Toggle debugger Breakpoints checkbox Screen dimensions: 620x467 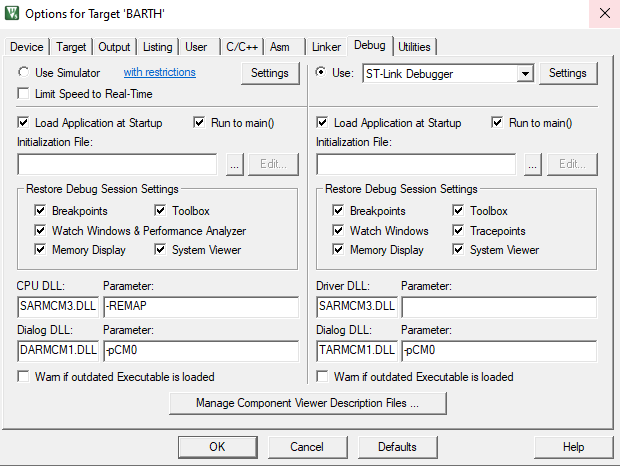(338, 211)
